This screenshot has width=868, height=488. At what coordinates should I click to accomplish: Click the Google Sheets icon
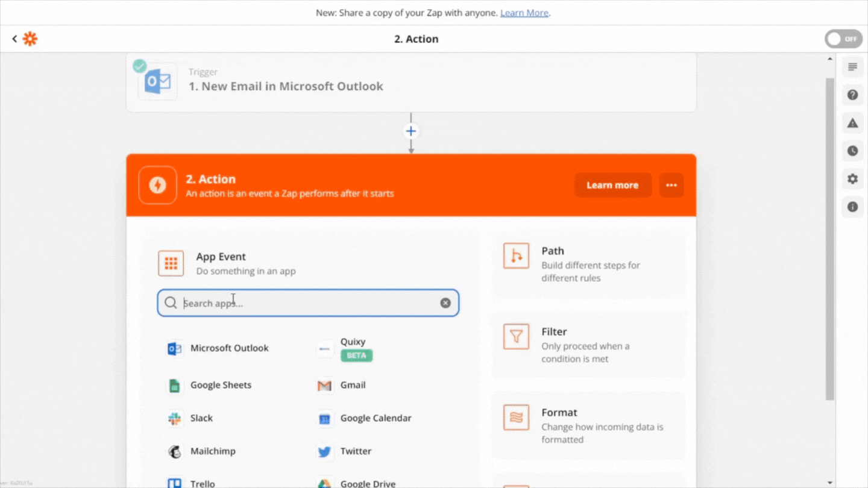[174, 386]
